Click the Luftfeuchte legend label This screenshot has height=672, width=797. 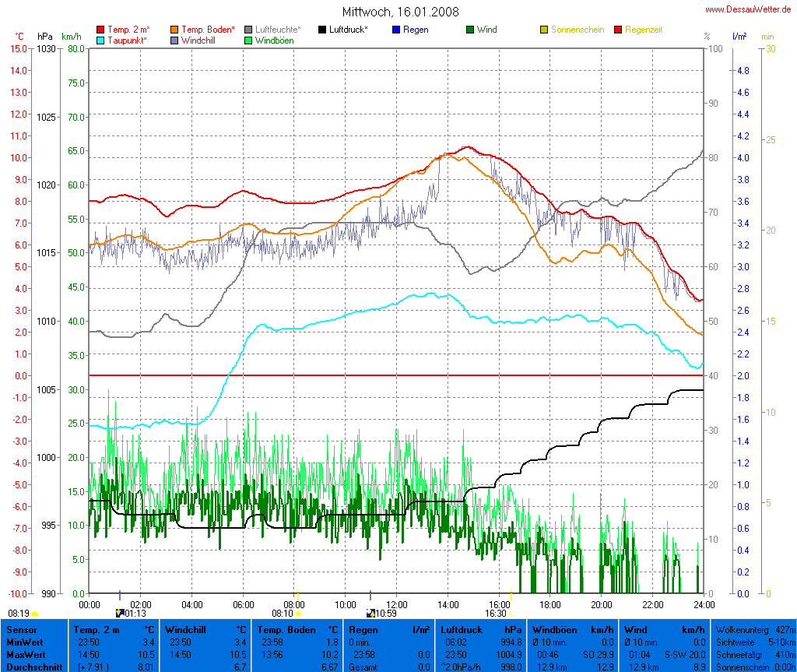click(278, 30)
